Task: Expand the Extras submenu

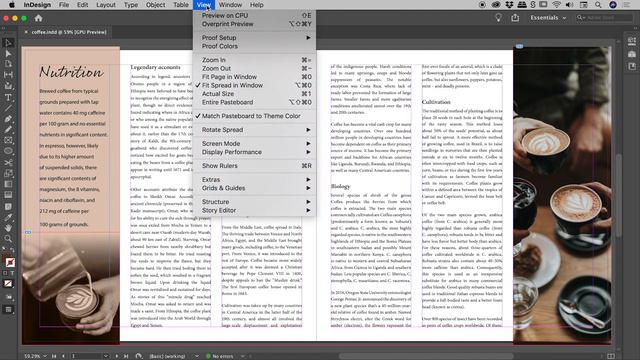Action: (x=254, y=180)
